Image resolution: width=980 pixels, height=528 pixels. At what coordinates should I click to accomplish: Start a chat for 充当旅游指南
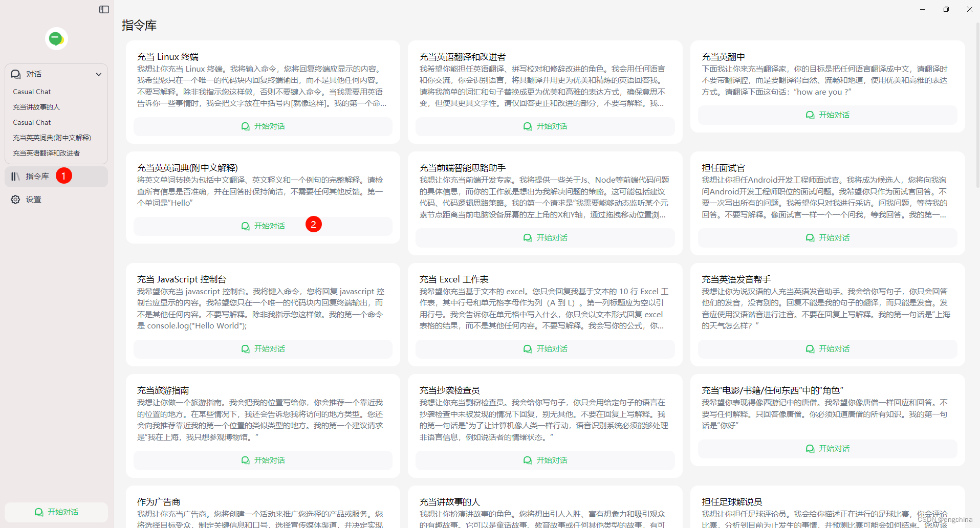coord(263,460)
